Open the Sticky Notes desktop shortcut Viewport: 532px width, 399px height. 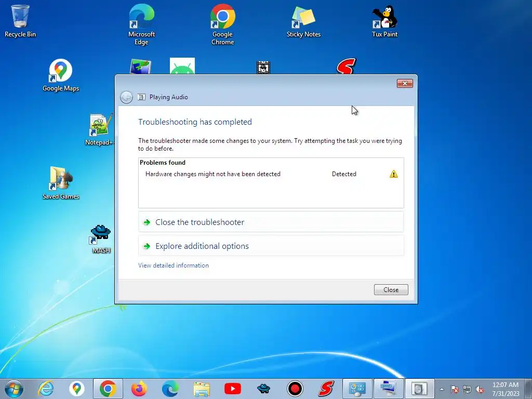tap(303, 21)
